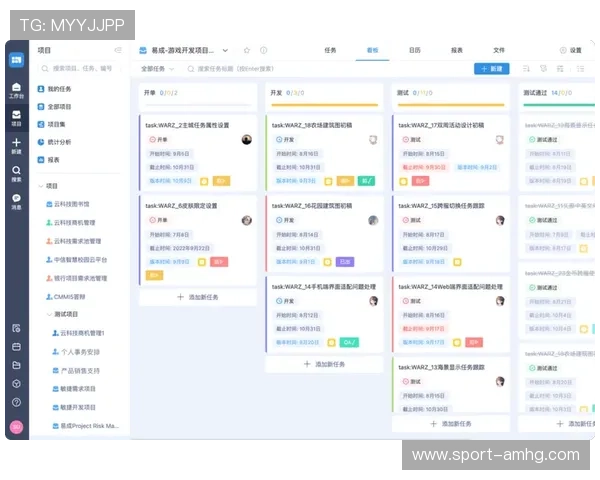Click the red tag on the task:WARZ_17 card
Image resolution: width=600 pixels, height=480 pixels.
point(420,181)
